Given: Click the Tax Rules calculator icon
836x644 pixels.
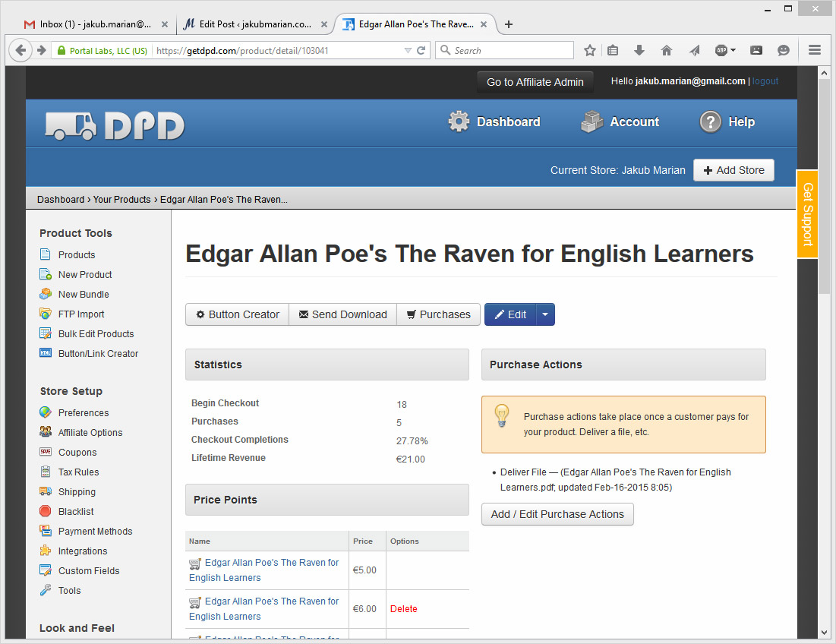Looking at the screenshot, I should pos(46,472).
